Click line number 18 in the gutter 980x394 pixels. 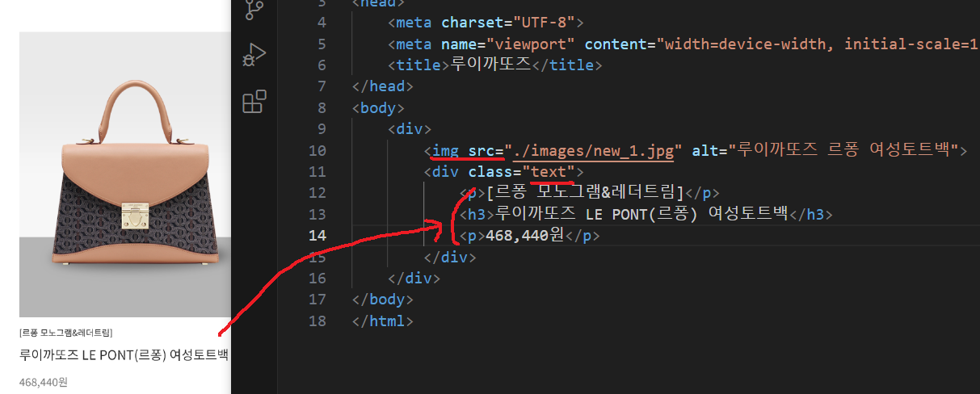[x=316, y=321]
